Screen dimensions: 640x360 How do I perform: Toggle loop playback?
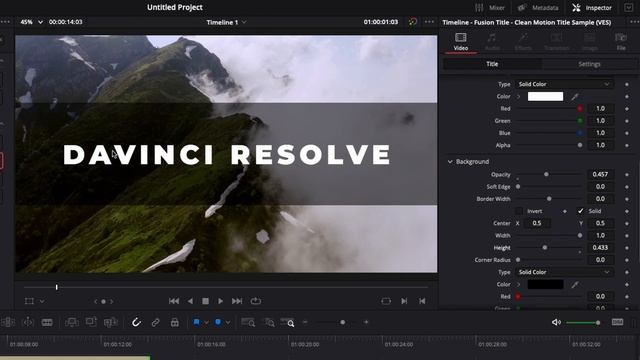[x=256, y=301]
